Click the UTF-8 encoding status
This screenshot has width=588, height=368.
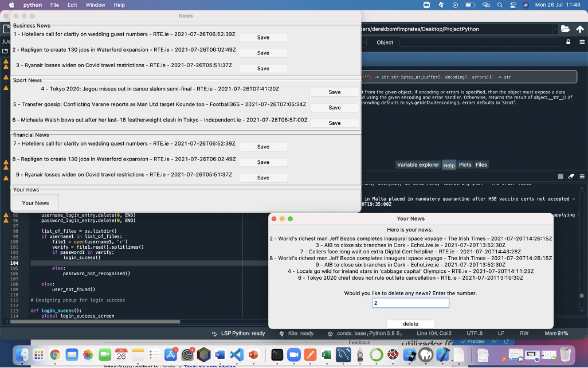[475, 334]
